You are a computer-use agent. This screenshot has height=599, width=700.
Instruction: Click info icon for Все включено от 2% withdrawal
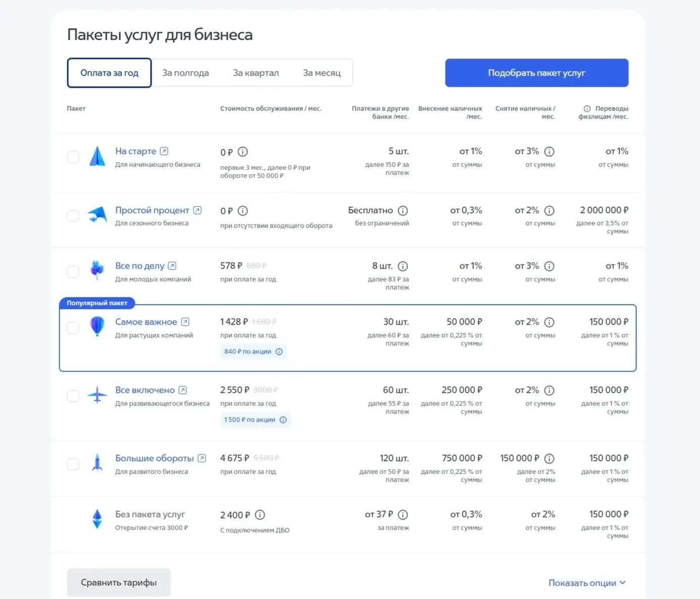pyautogui.click(x=549, y=390)
